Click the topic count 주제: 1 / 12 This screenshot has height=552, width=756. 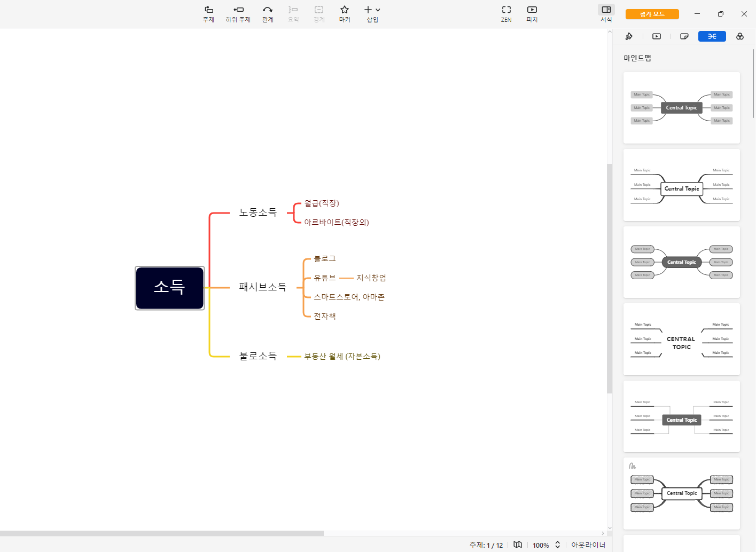tap(486, 545)
